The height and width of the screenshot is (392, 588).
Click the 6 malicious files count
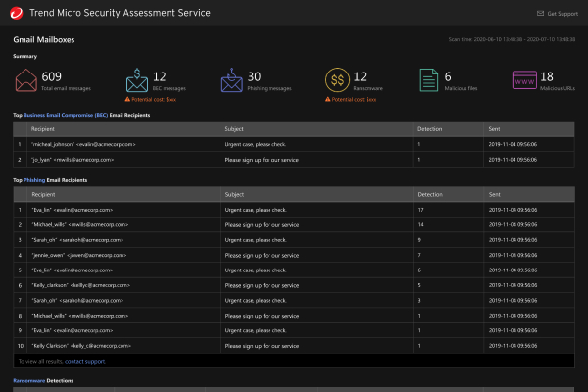448,76
